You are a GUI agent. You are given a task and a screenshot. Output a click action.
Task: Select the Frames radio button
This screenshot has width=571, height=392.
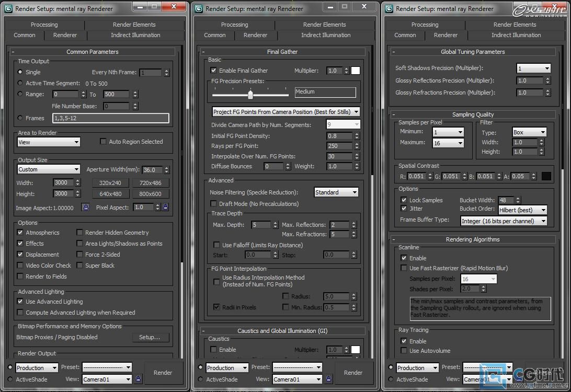click(x=20, y=118)
